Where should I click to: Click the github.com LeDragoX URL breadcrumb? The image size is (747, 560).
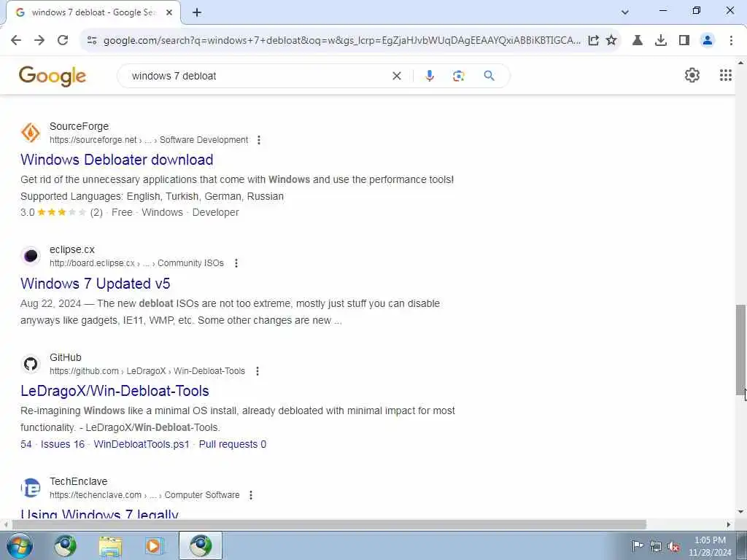147,371
